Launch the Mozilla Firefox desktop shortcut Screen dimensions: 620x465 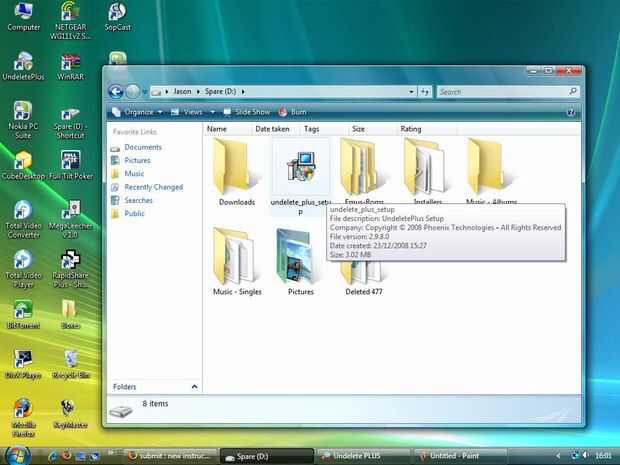pos(23,418)
